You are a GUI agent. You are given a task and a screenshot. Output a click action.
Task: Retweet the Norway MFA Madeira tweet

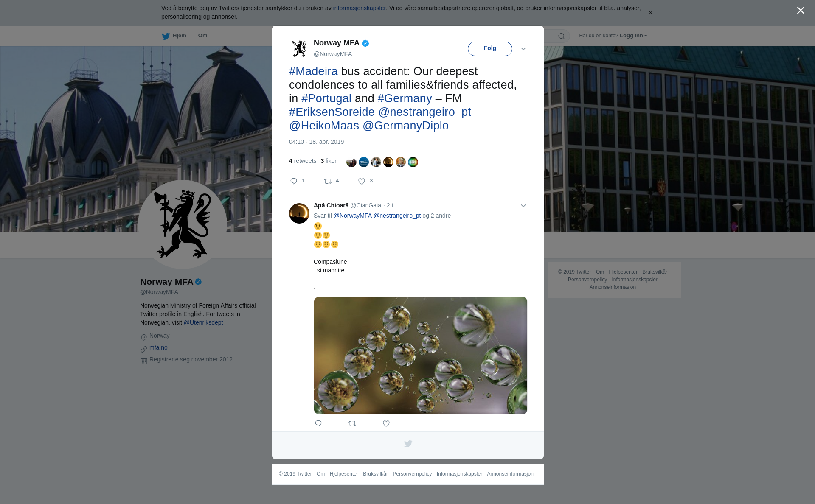(x=328, y=181)
